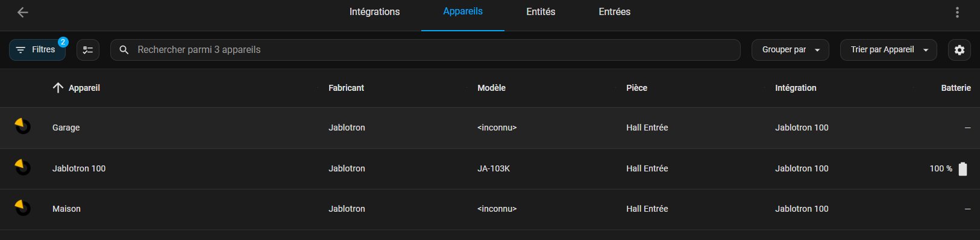
Task: Open the Maison device row
Action: 490,209
